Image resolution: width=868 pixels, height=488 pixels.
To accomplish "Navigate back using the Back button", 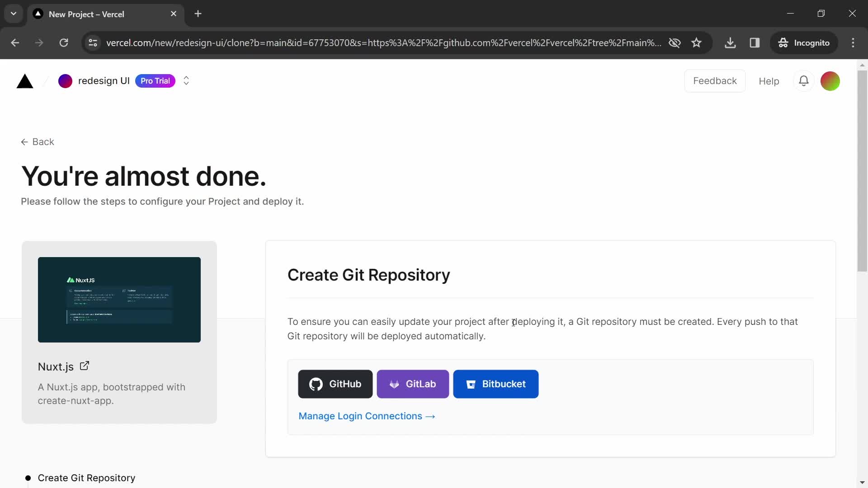I will pos(38,141).
